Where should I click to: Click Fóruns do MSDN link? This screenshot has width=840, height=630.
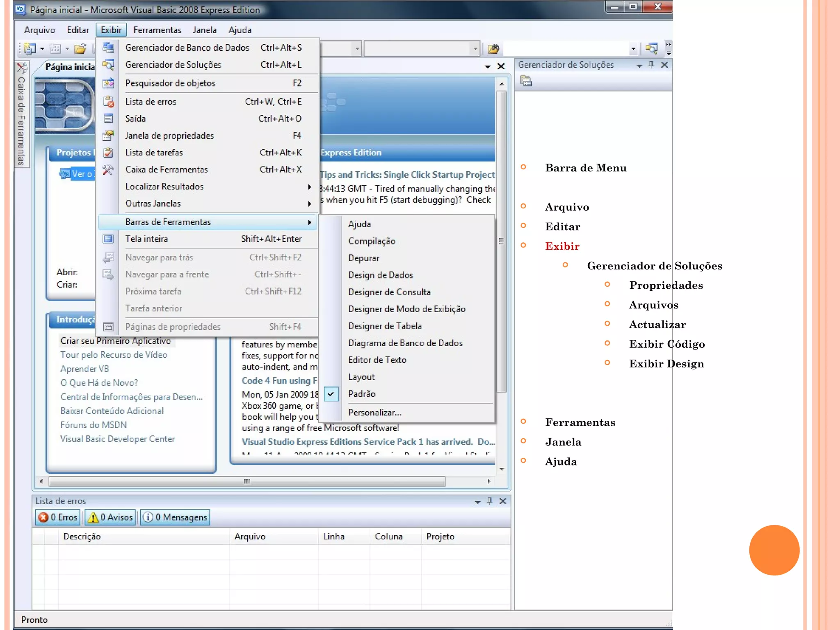pyautogui.click(x=94, y=425)
